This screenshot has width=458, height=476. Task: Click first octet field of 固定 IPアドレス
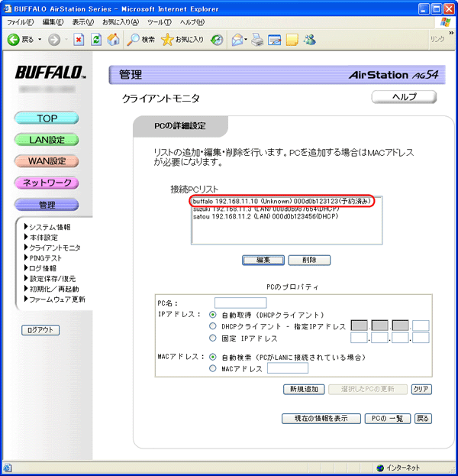tap(359, 338)
